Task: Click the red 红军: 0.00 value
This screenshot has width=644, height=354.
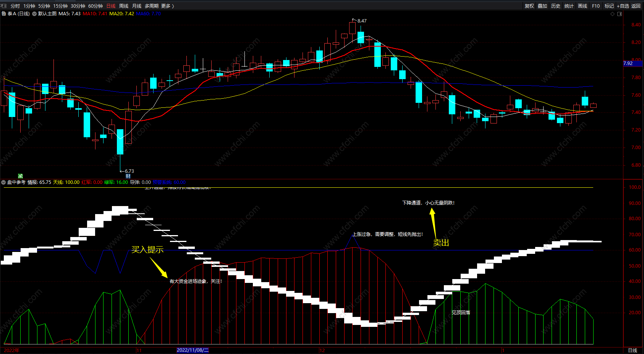Action: [92, 182]
